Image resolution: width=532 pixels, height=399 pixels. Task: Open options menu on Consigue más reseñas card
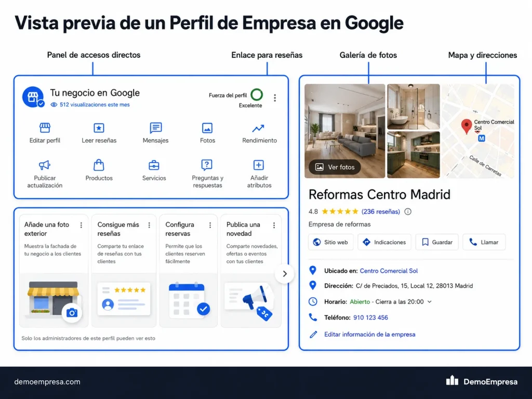click(x=149, y=225)
